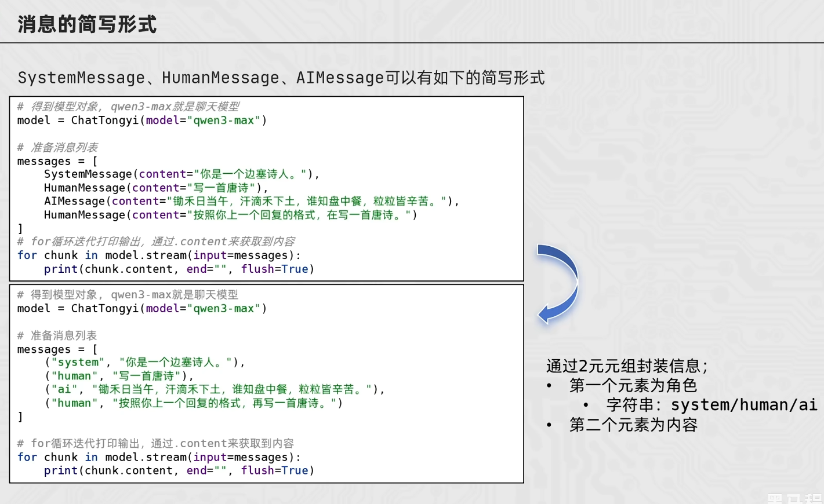Click the SystemMessage、HumanMessage、AIMessage subtitle line
Viewport: 824px width, 504px height.
pos(281,78)
